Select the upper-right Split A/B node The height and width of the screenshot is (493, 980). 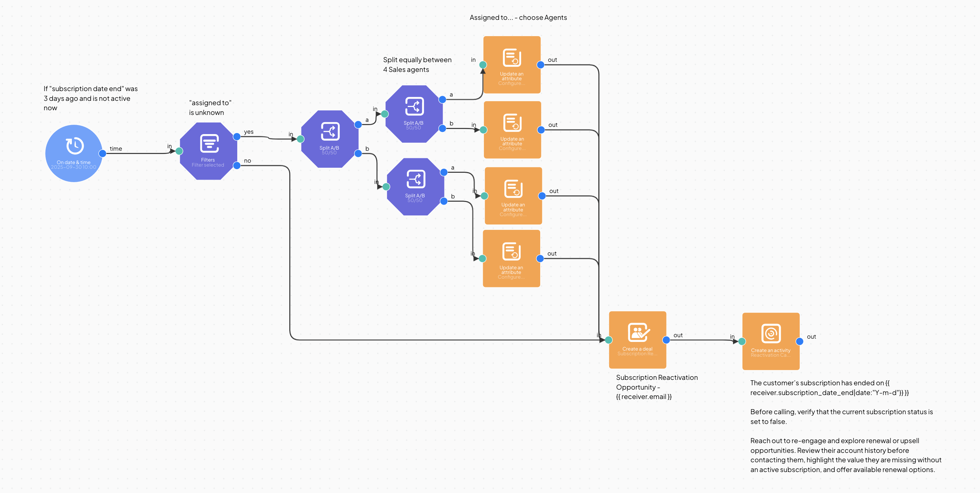[x=414, y=114]
